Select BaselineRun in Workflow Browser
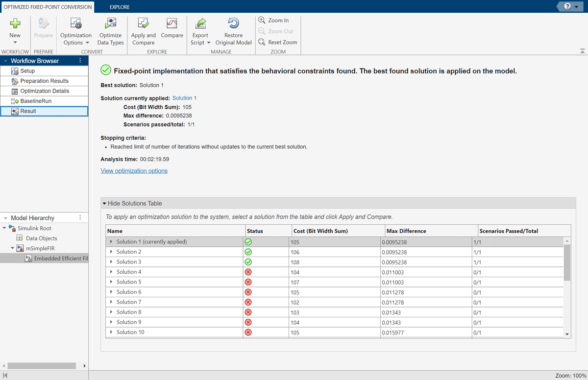The width and height of the screenshot is (588, 380). (35, 101)
